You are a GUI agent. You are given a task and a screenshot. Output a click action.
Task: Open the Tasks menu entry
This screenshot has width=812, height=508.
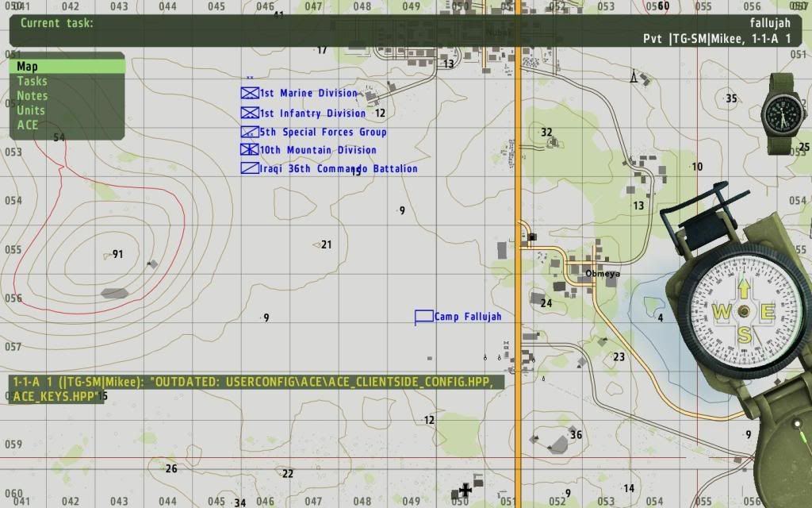[x=32, y=81]
